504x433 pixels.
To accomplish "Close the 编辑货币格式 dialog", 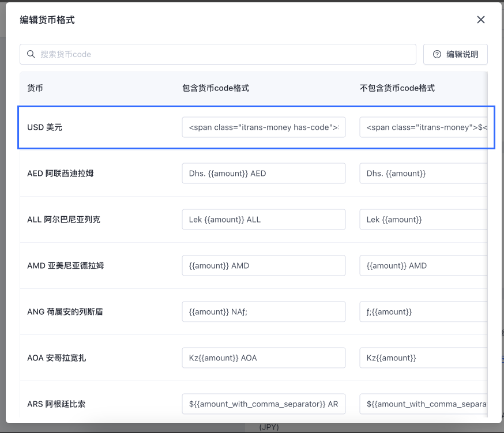I will pyautogui.click(x=480, y=20).
